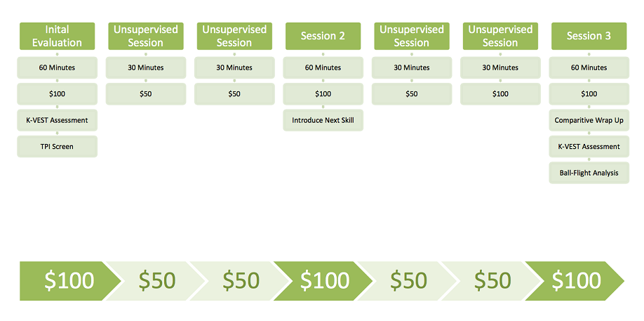
Task: Select the Introduce Next Skill box
Action: [x=323, y=120]
